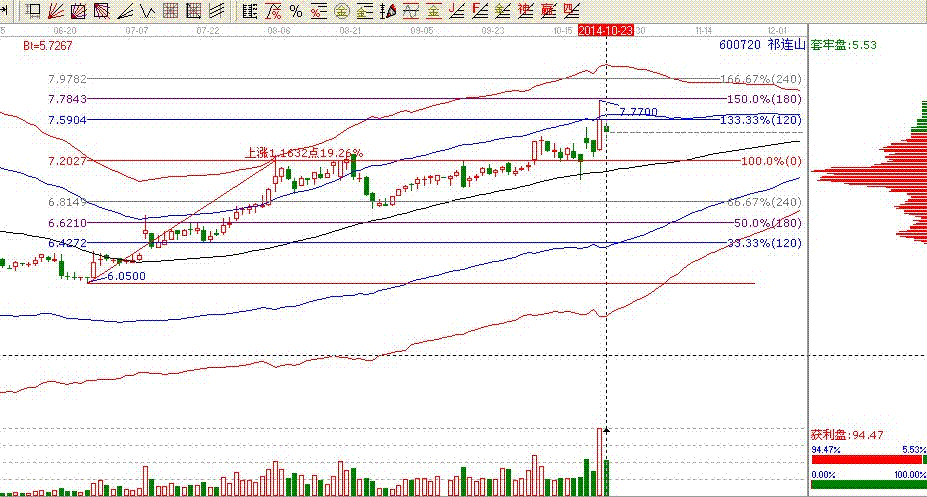Click stock name 600720 祁连山
The height and width of the screenshot is (497, 927).
click(761, 46)
